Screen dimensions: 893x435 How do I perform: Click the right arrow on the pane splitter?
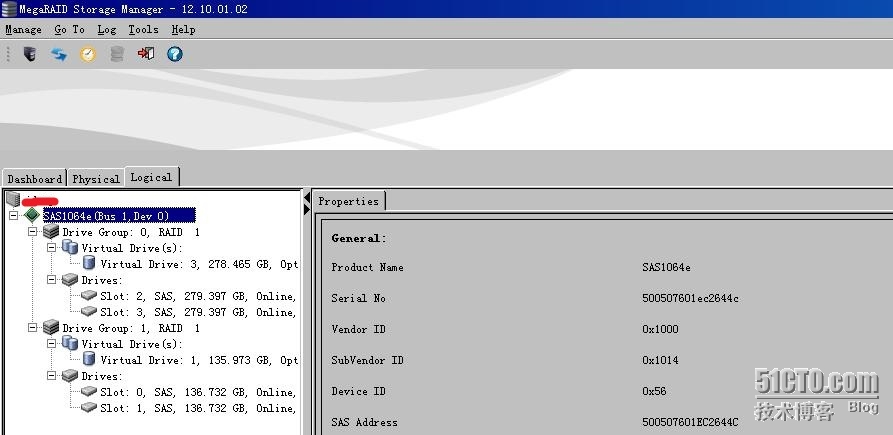tap(307, 210)
